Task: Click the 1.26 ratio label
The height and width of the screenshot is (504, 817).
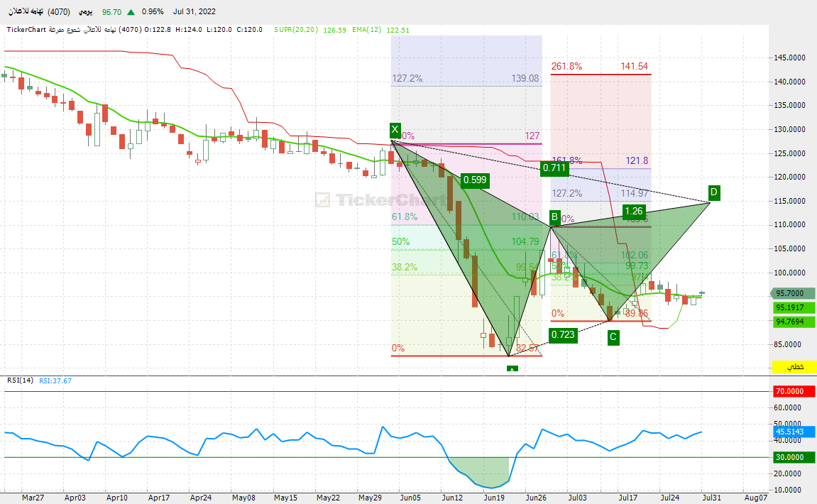Action: click(633, 211)
